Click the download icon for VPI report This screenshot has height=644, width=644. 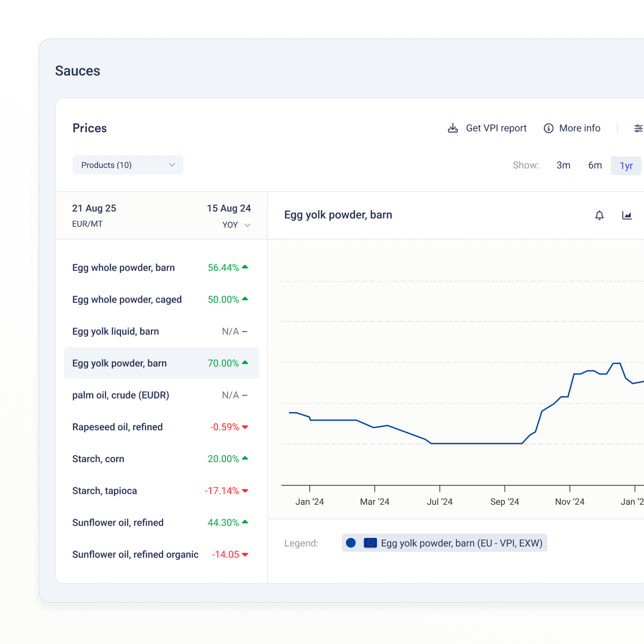(453, 128)
